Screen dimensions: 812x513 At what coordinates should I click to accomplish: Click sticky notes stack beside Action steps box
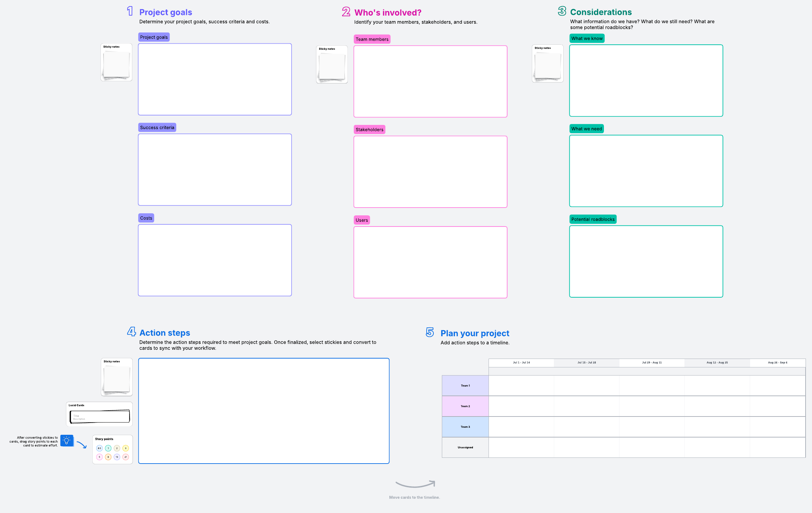(117, 380)
